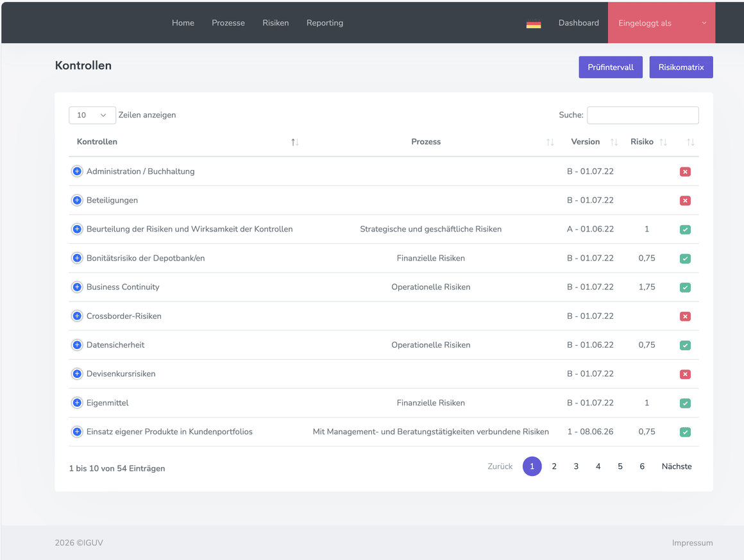Expand the Beteiligungen row details
The height and width of the screenshot is (560, 744).
pos(77,200)
